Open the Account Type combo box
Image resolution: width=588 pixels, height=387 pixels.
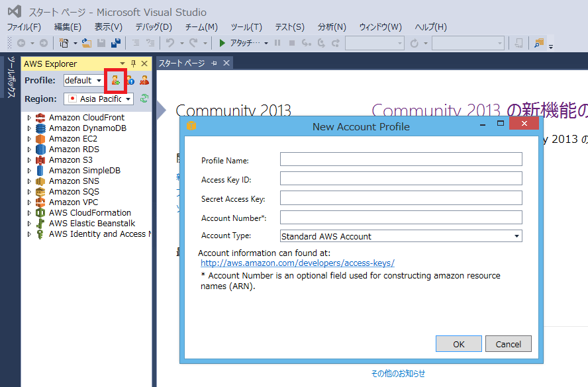tap(401, 236)
